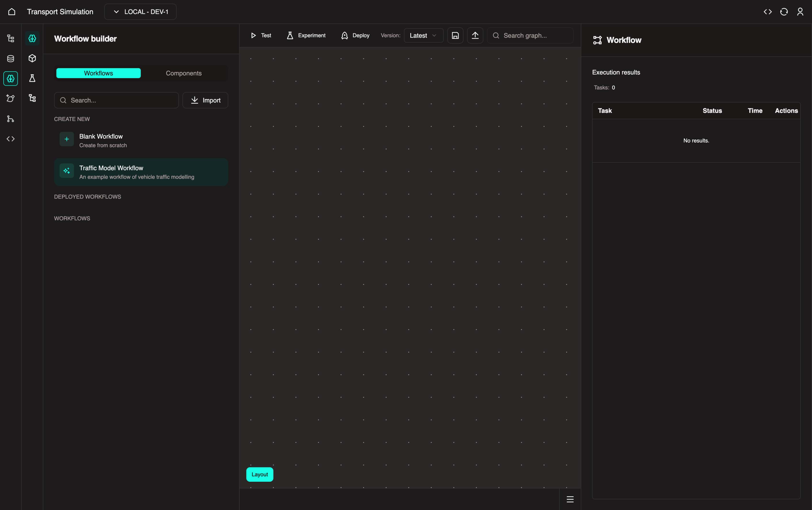Open the hamburger menu at canvas bottom
This screenshot has width=812, height=510.
coord(570,499)
